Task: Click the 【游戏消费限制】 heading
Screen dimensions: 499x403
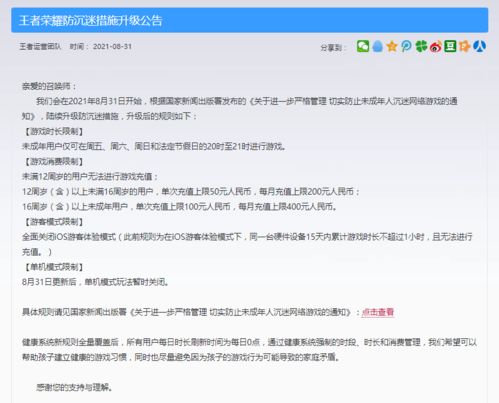Action: coord(52,162)
